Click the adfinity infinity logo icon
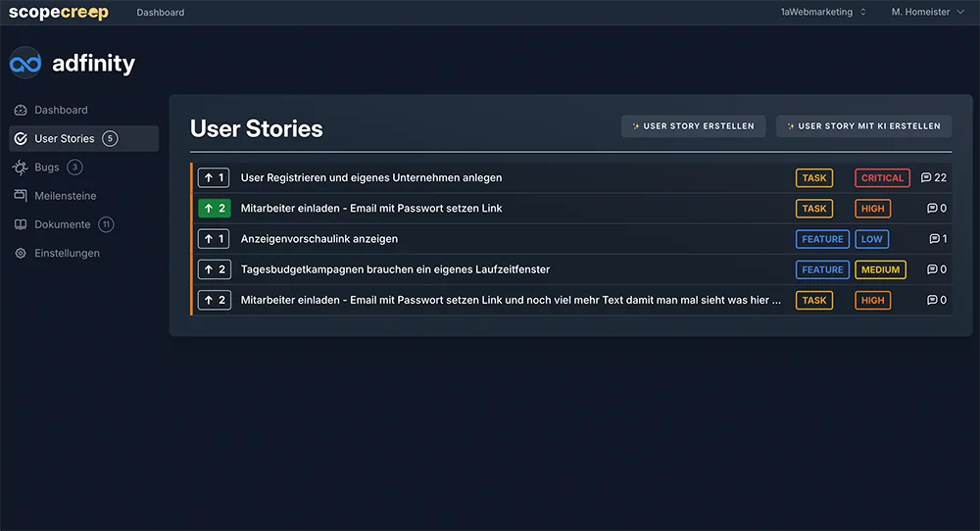This screenshot has width=980, height=531. tap(24, 64)
